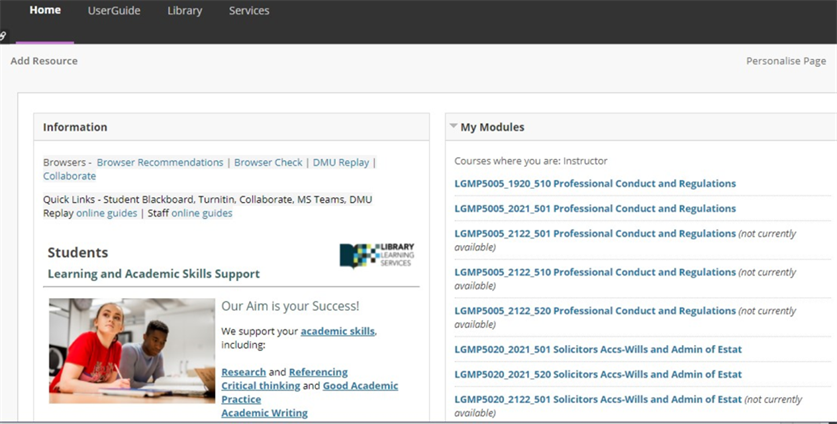The width and height of the screenshot is (837, 424).
Task: Open module LGMP5005_2122_520 Professional Conduct
Action: coord(595,310)
